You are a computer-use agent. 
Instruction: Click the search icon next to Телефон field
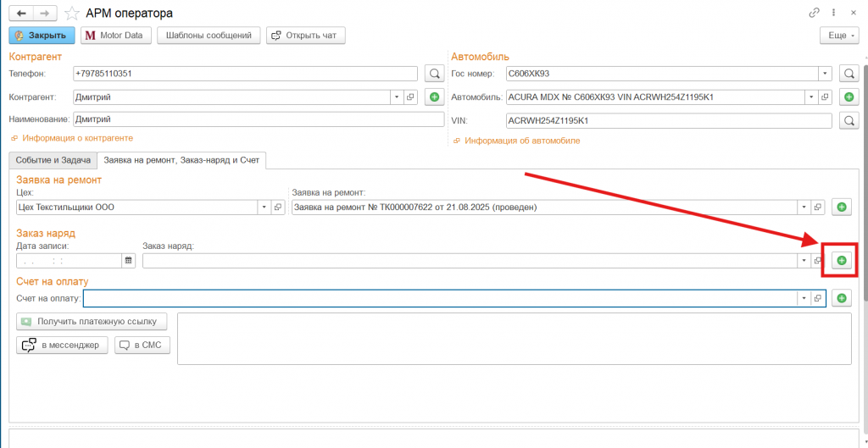pos(434,74)
